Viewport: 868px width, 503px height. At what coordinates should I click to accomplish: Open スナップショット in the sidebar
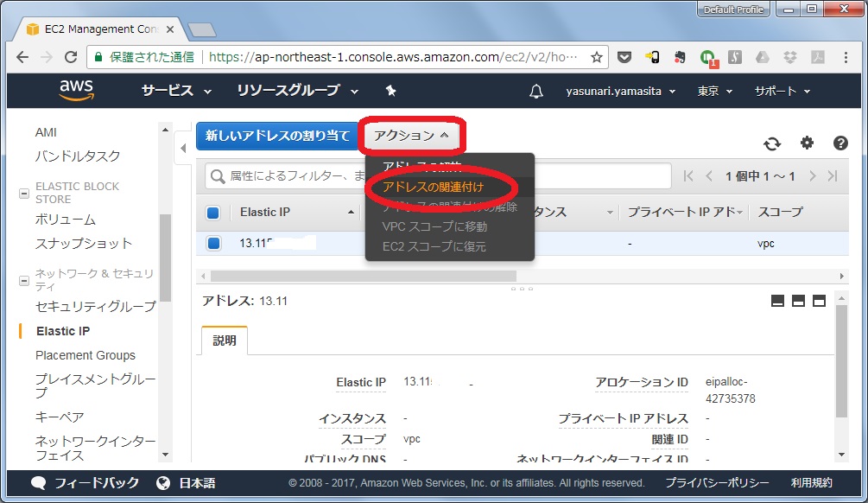[84, 244]
